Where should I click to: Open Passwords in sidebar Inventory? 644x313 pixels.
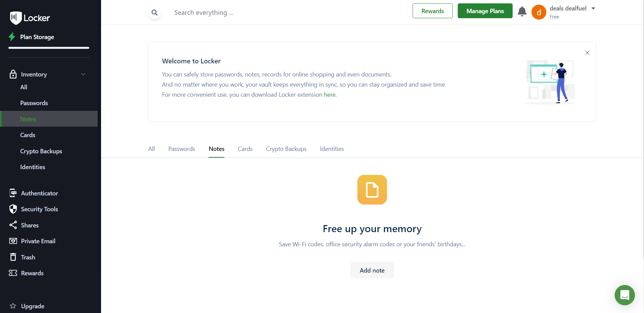[x=34, y=103]
